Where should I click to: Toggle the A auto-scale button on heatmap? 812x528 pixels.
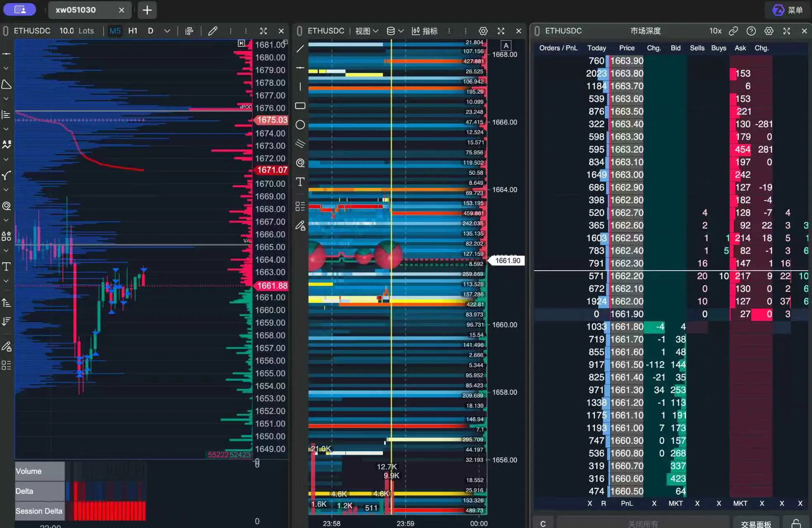tap(506, 45)
